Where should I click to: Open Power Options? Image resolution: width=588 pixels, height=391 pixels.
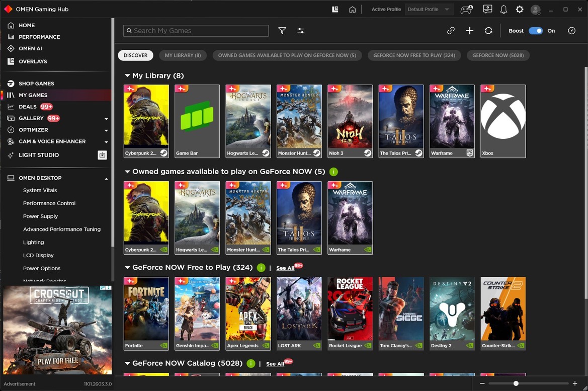pyautogui.click(x=42, y=268)
